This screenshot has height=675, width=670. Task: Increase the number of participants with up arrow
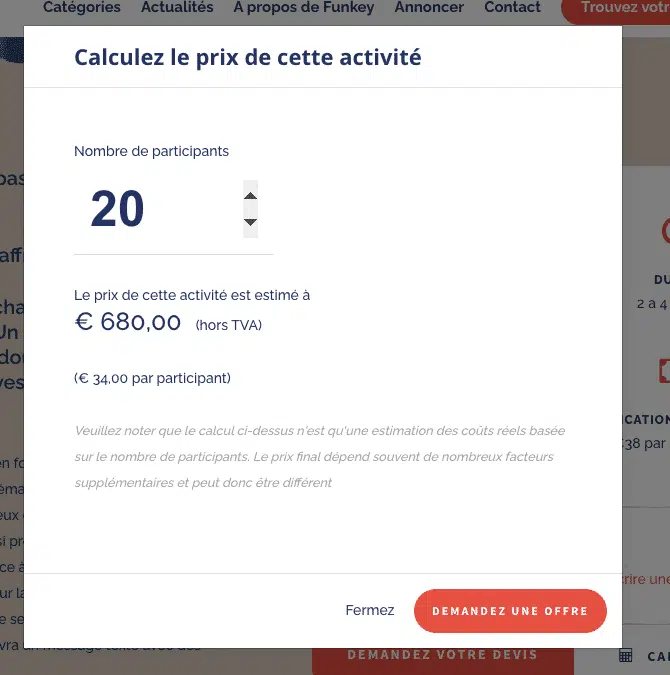(251, 196)
